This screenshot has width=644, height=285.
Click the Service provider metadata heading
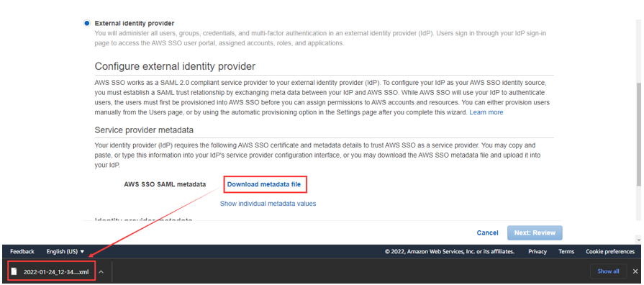pyautogui.click(x=144, y=130)
